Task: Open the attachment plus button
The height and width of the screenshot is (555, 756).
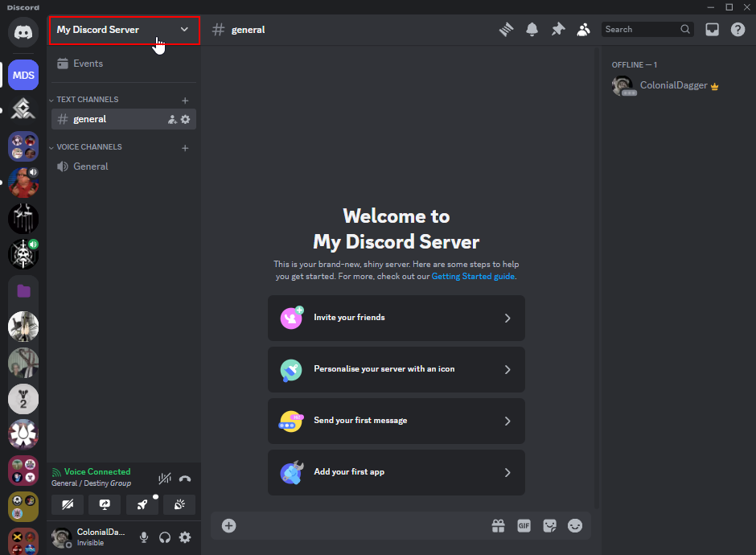Action: 228,525
